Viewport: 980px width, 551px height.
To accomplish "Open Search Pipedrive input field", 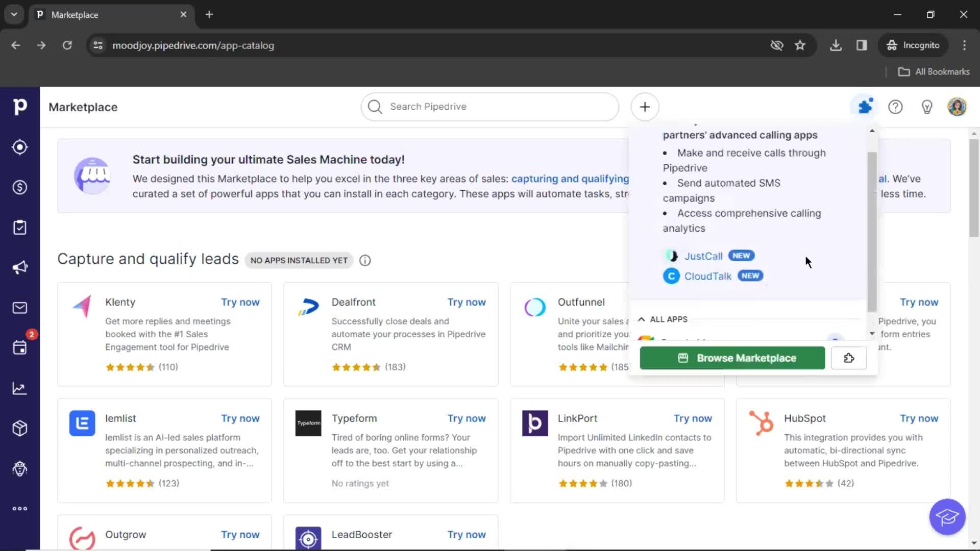I will 491,106.
